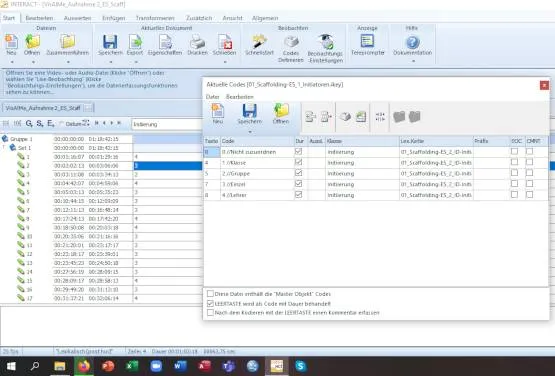Screen dimensions: 555x376
Task: Open Eigenschaften of the current document
Action: 165,42
